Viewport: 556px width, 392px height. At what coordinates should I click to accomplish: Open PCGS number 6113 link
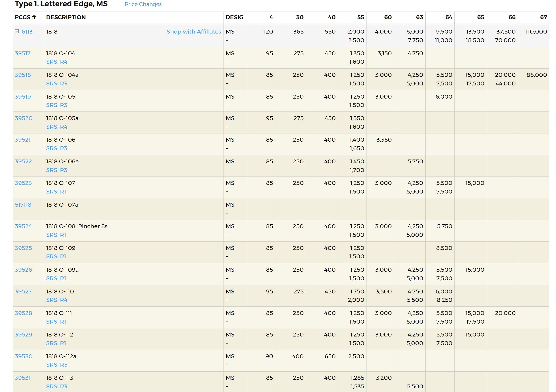27,32
